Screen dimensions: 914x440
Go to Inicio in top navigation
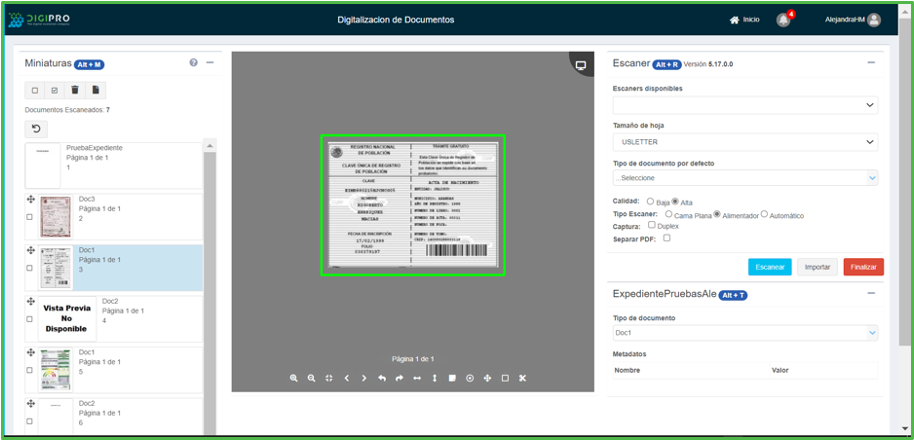(745, 20)
